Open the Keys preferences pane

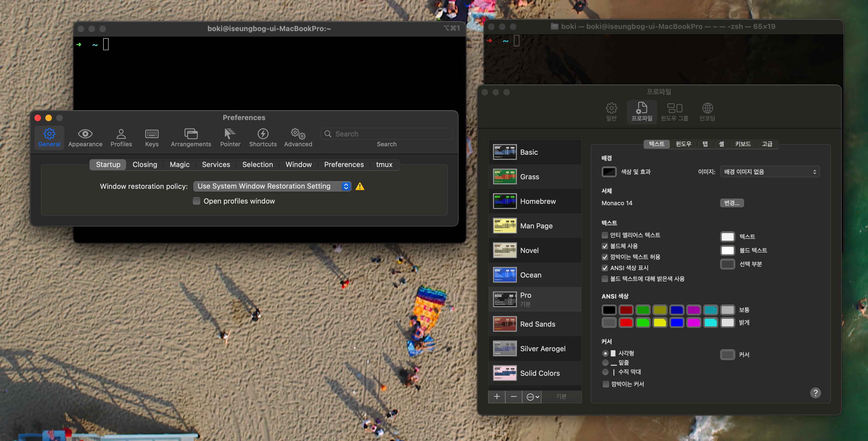click(x=152, y=138)
